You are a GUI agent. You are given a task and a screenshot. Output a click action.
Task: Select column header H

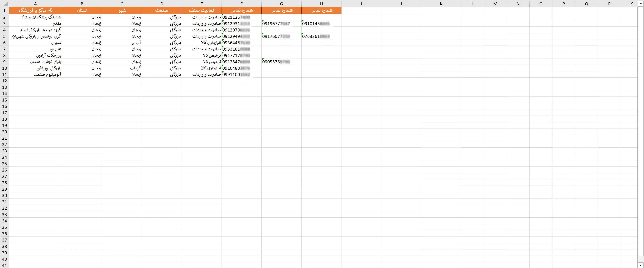coord(321,4)
